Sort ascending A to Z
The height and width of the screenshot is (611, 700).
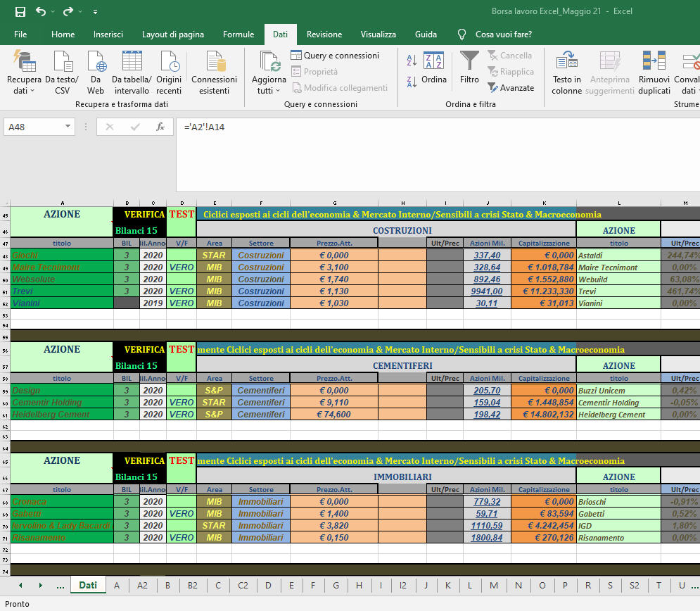[x=412, y=60]
